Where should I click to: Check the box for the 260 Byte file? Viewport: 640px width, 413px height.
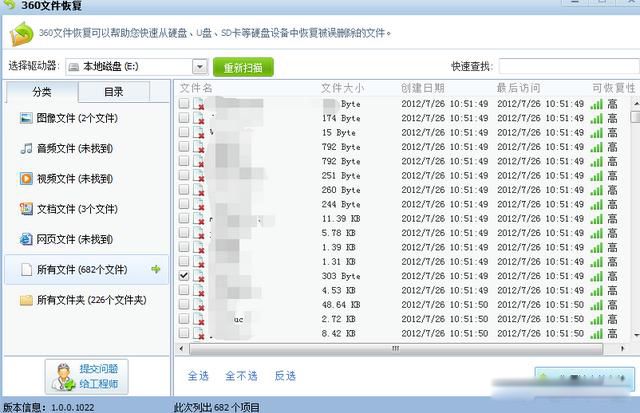pos(184,189)
